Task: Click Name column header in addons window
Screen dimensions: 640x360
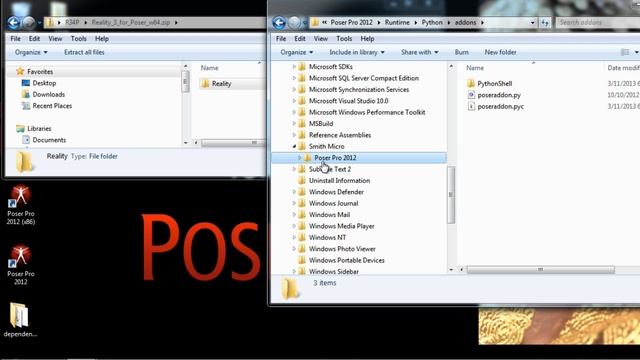Action: [475, 68]
